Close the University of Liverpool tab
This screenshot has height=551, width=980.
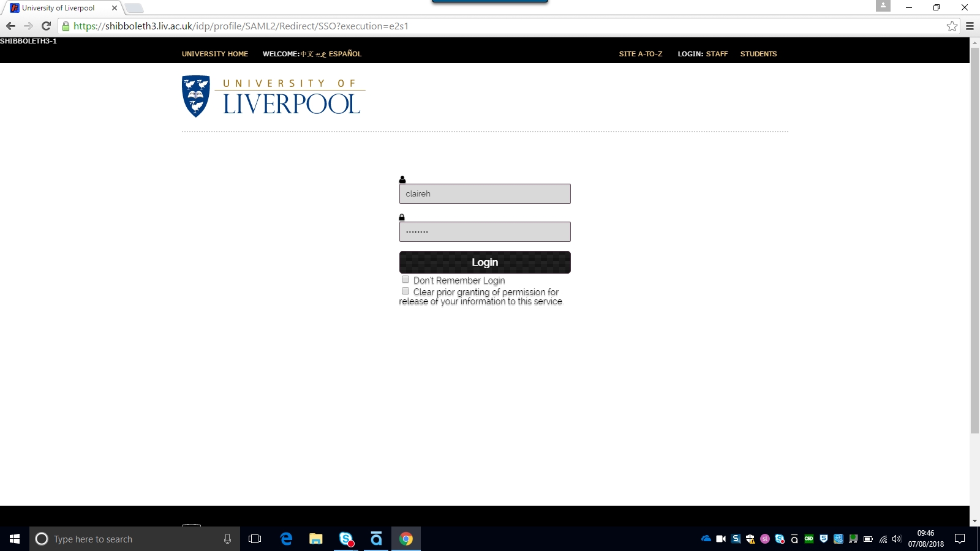[114, 8]
